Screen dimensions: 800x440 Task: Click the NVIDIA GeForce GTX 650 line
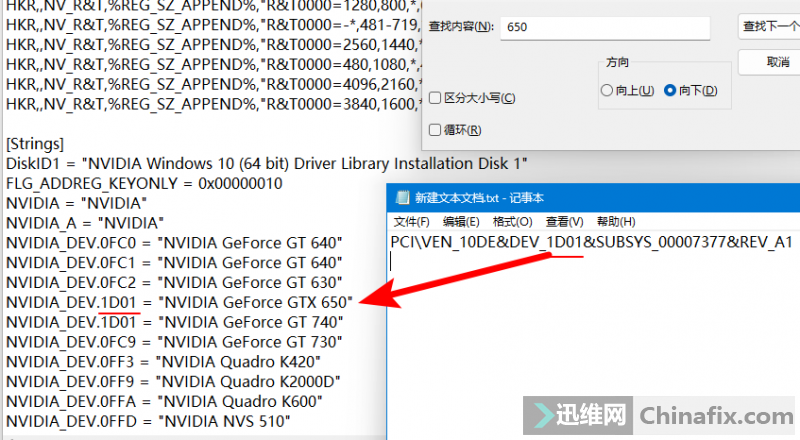point(180,302)
